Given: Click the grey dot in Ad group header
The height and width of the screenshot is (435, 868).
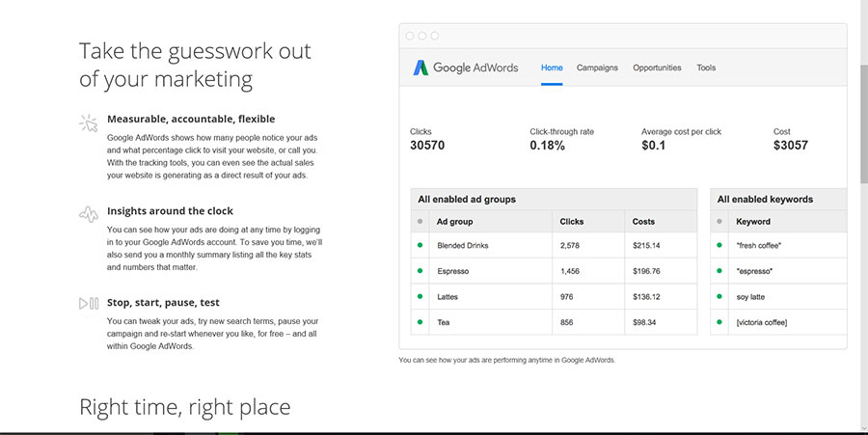Looking at the screenshot, I should [x=420, y=222].
